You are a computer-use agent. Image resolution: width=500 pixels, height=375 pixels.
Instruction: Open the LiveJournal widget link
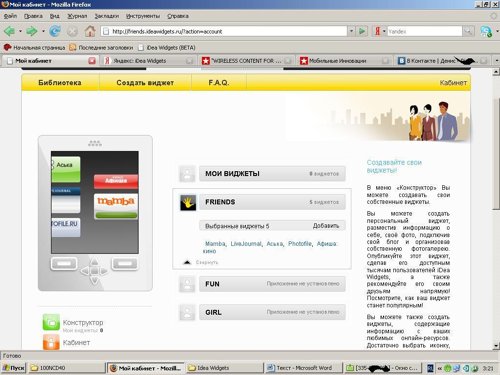(246, 244)
